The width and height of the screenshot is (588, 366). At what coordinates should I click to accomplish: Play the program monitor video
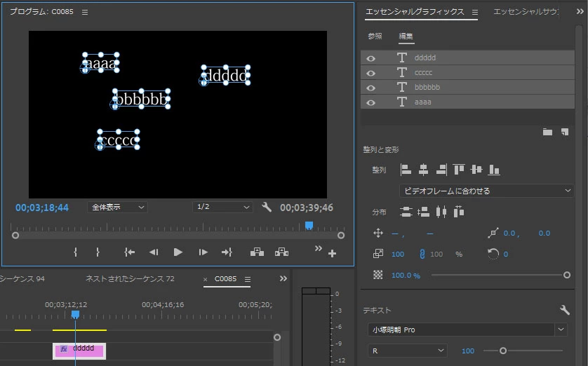coord(178,252)
